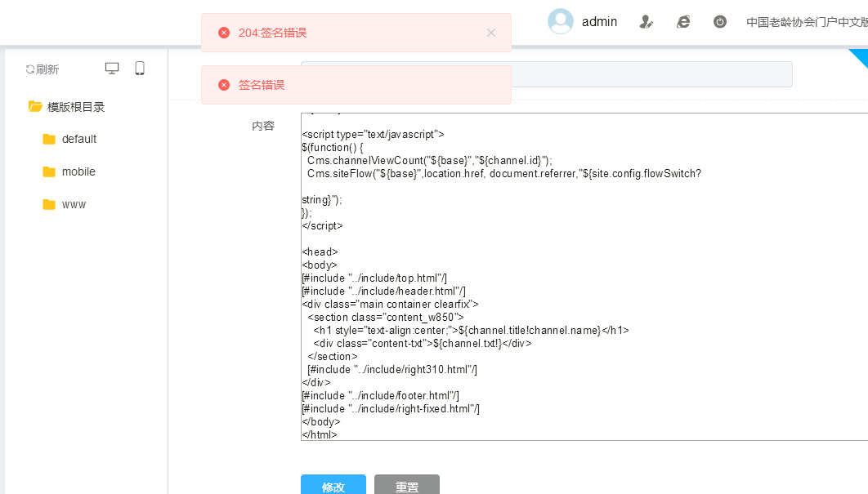
Task: Open site in browser icon
Action: coord(683,21)
